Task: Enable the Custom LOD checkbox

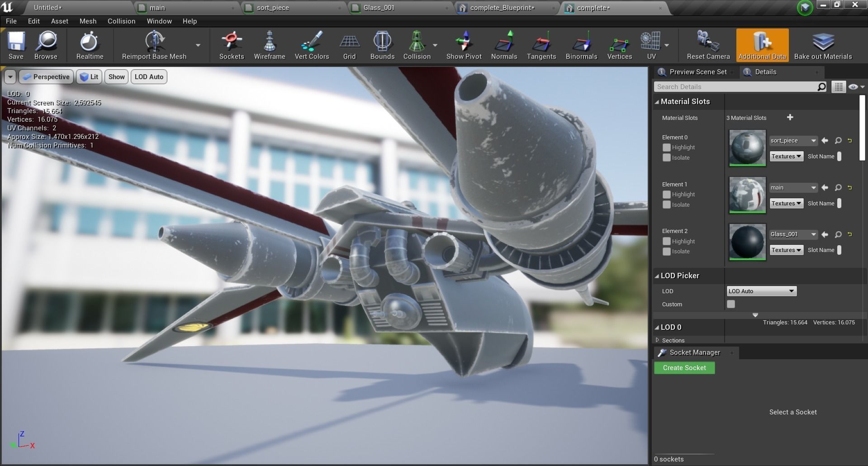Action: pos(730,304)
